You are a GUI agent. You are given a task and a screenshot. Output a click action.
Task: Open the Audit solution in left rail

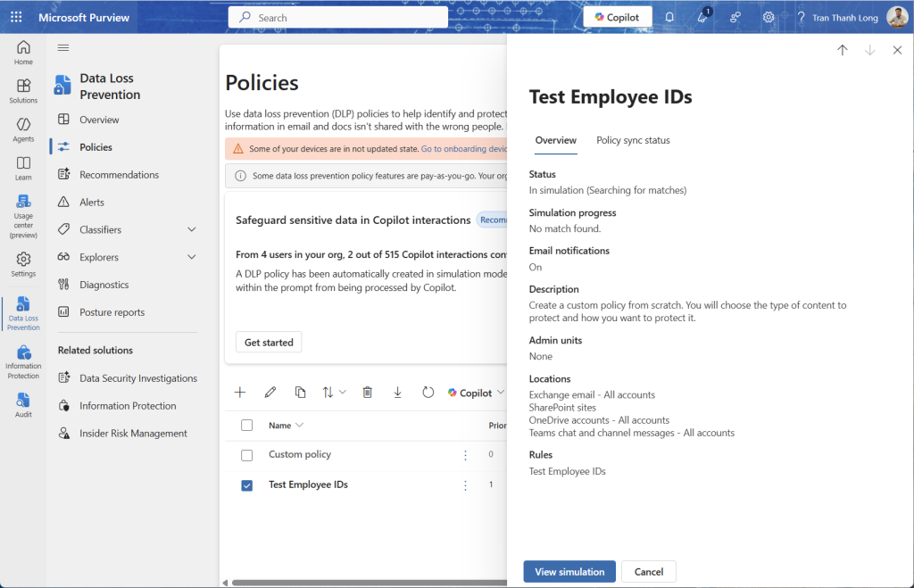(x=23, y=404)
